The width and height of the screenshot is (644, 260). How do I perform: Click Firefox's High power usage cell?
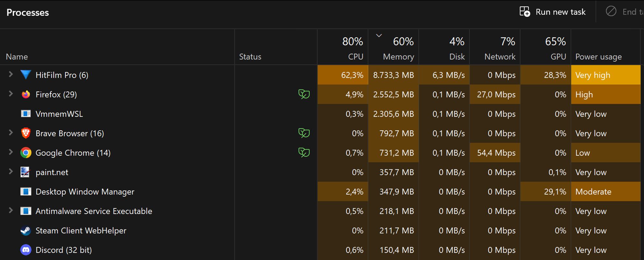pos(606,94)
